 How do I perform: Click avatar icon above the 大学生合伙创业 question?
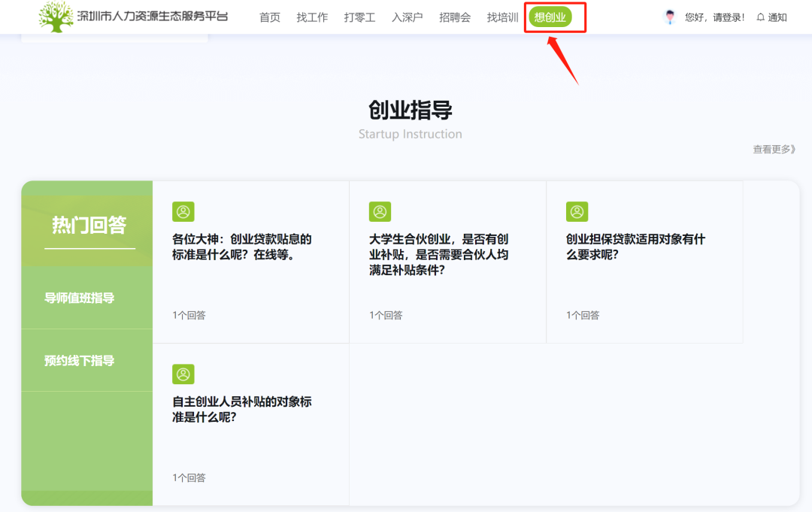pyautogui.click(x=380, y=212)
